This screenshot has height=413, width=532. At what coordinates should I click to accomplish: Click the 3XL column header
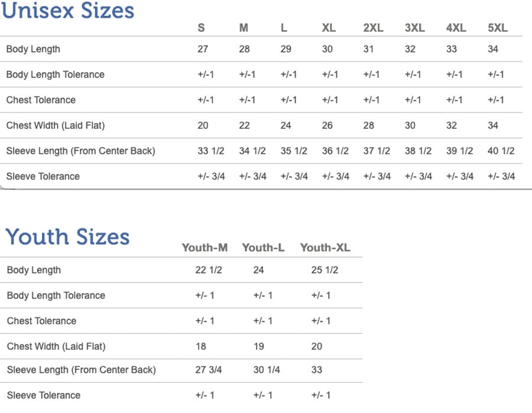tap(414, 28)
